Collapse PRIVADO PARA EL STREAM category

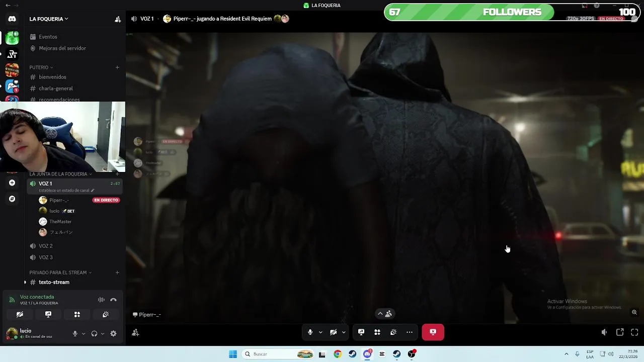60,273
